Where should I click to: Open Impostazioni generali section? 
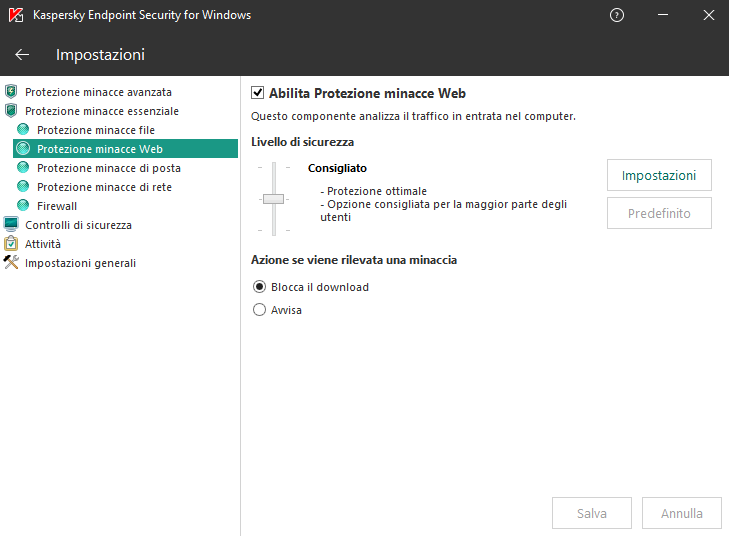click(80, 263)
